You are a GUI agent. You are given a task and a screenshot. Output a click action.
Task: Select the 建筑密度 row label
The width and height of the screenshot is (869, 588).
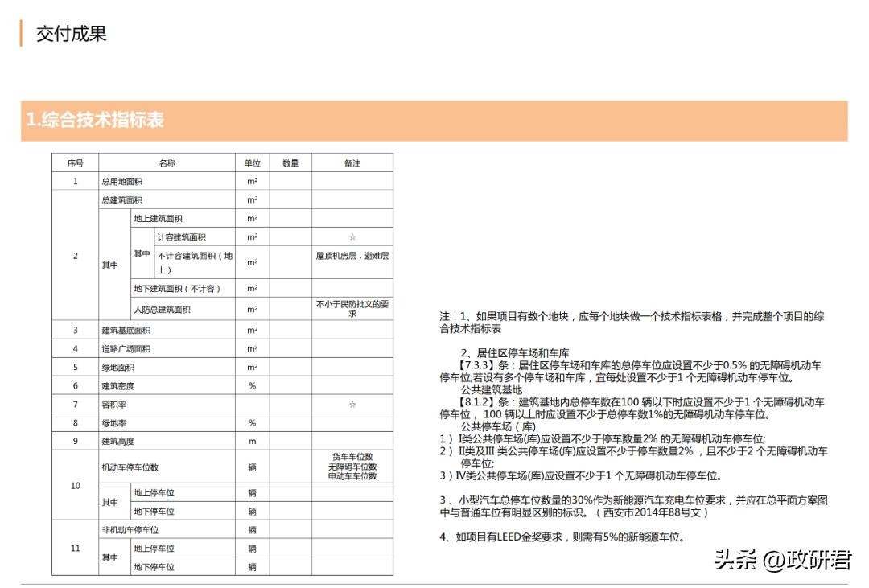click(x=117, y=386)
